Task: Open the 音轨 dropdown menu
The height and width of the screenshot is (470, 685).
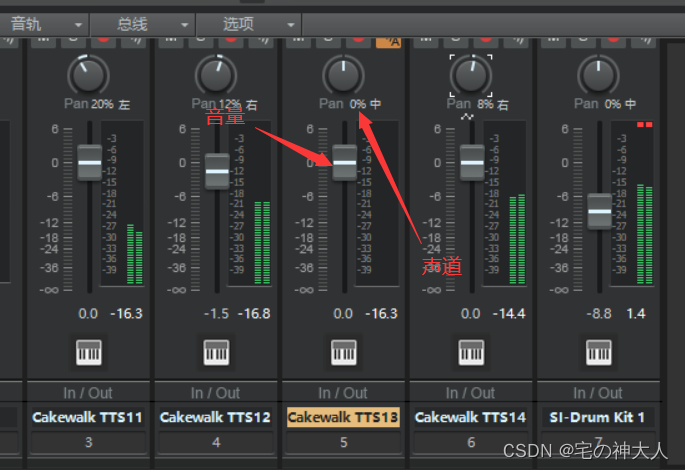Action: click(44, 24)
